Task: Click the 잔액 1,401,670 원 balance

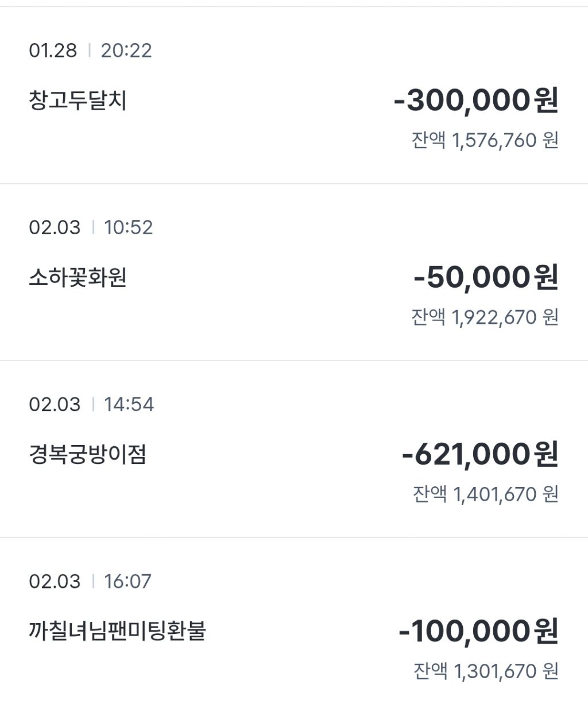Action: [x=486, y=494]
